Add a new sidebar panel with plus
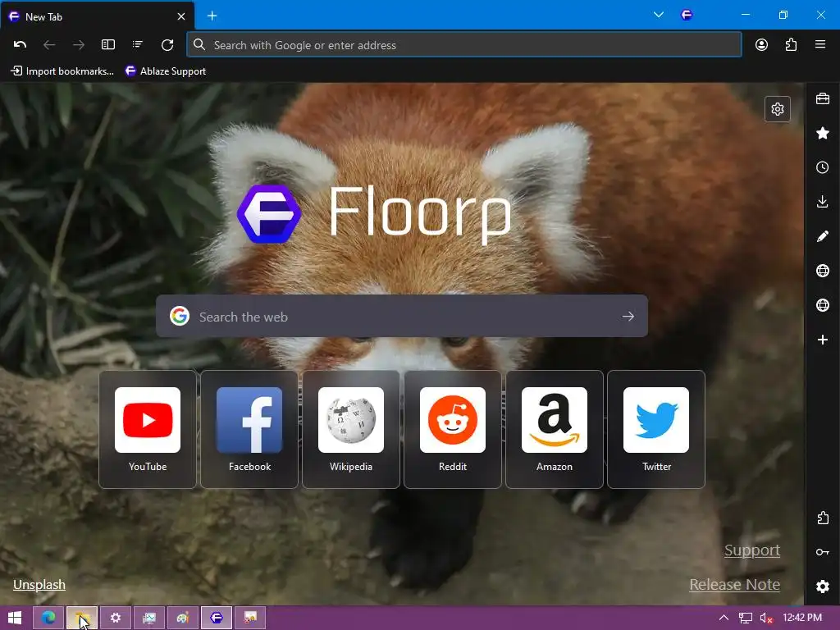Viewport: 840px width, 630px height. [x=823, y=340]
